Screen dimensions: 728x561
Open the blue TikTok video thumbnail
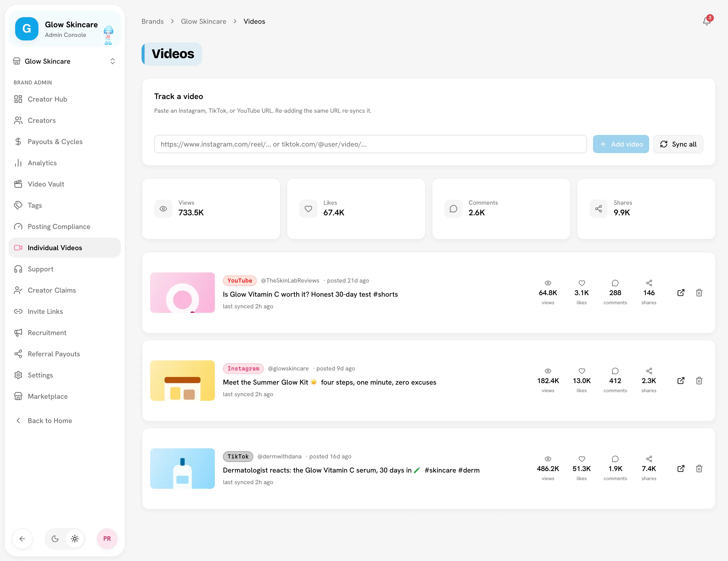coord(182,469)
